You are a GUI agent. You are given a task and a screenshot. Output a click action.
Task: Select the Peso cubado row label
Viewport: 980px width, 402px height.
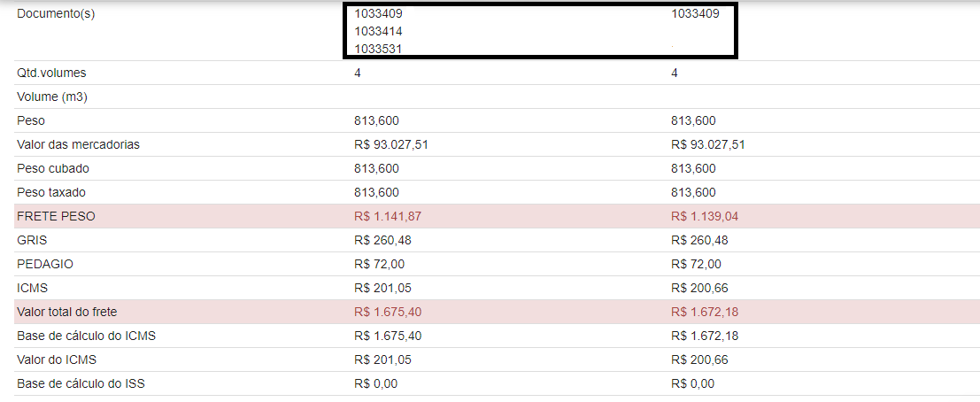[53, 168]
